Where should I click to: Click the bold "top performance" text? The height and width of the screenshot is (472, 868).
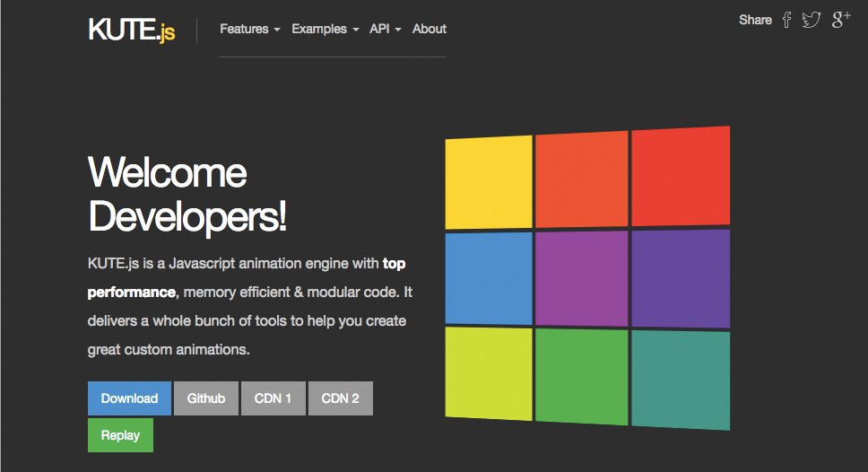click(247, 277)
